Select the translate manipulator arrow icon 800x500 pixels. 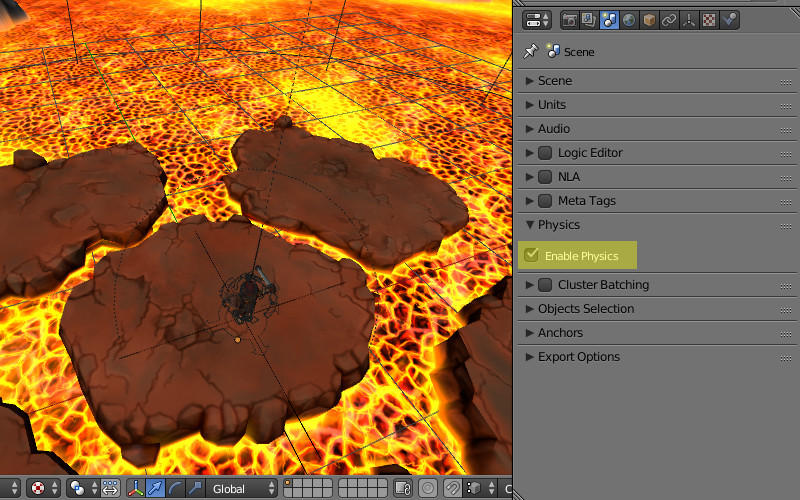[x=155, y=488]
